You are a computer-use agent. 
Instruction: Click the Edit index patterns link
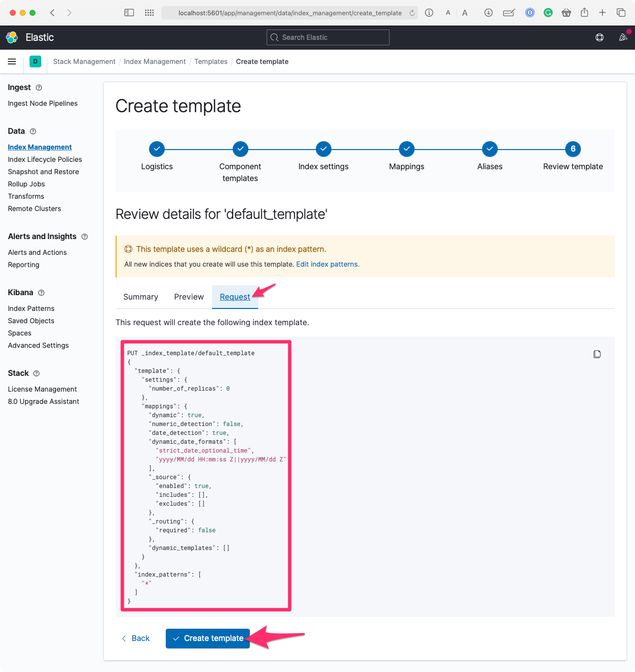pyautogui.click(x=327, y=264)
